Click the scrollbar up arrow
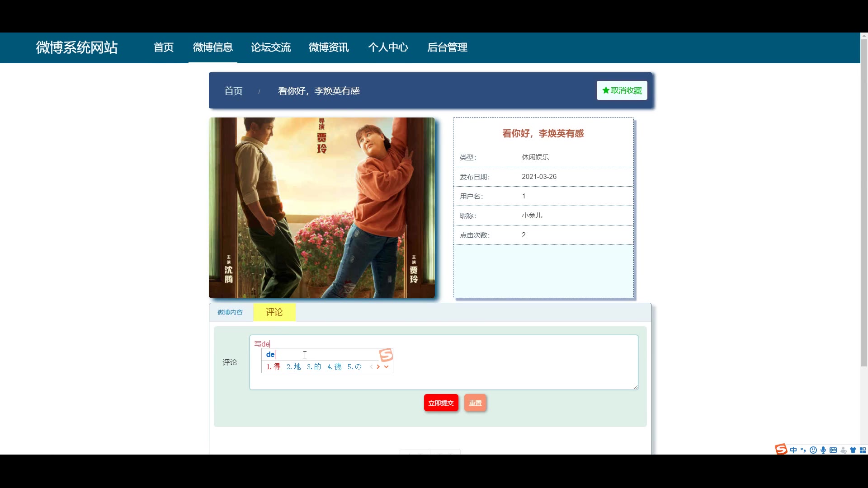The height and width of the screenshot is (488, 868). [864, 36]
